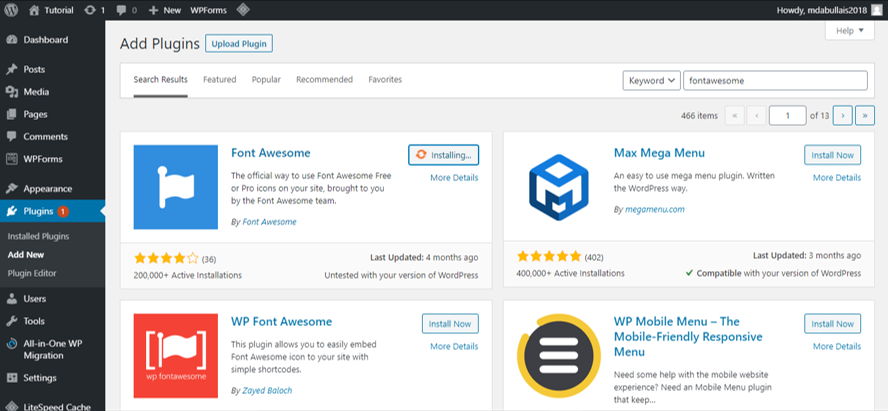
Task: Open More Details for WP Font Awesome
Action: [x=454, y=346]
